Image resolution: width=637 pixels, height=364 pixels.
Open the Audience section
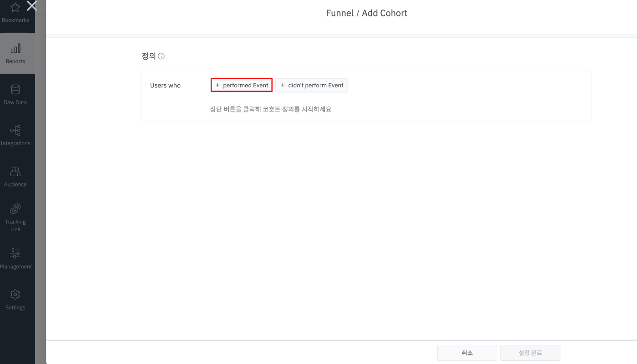click(x=15, y=177)
